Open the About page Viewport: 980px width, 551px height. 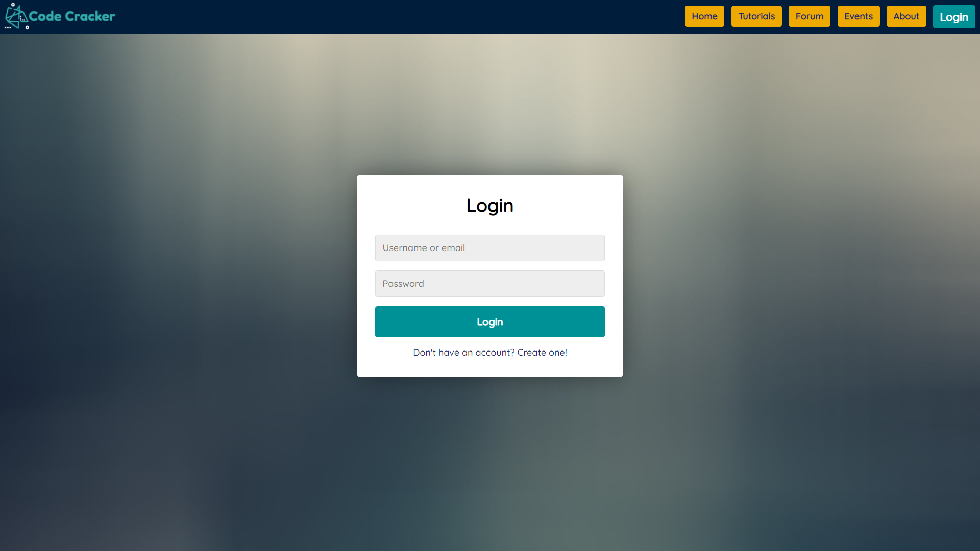click(x=906, y=16)
